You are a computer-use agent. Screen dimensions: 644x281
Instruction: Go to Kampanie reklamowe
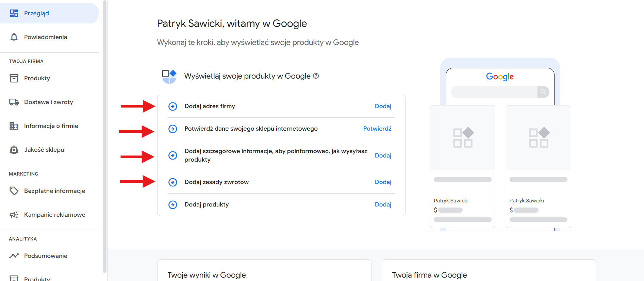(49, 215)
